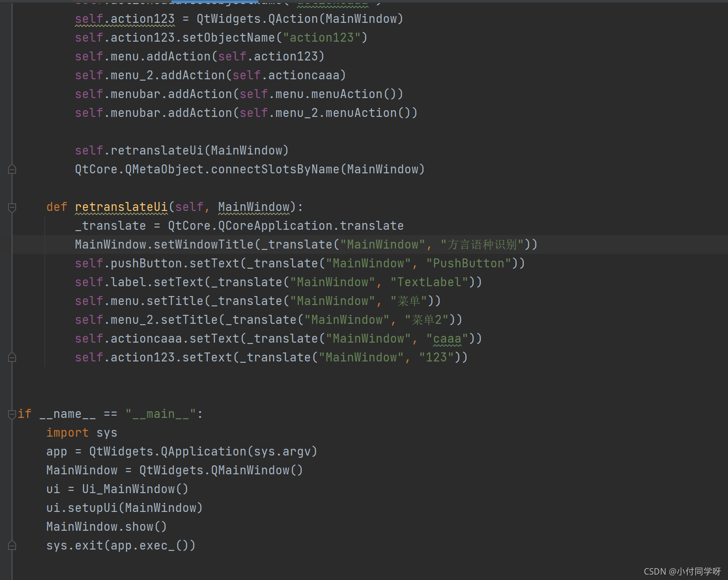Click 'self.pushButton.setText' at start of its line

[157, 263]
